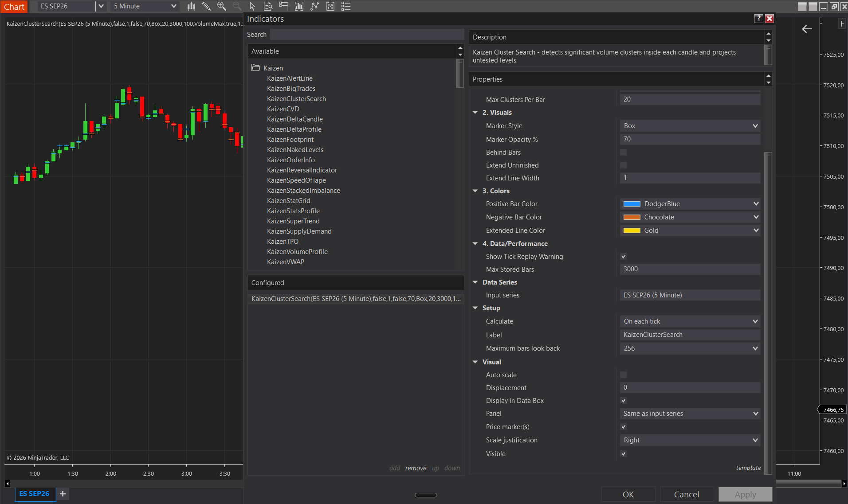Open the ES SEP26 instrument dropdown arrow

click(x=101, y=6)
